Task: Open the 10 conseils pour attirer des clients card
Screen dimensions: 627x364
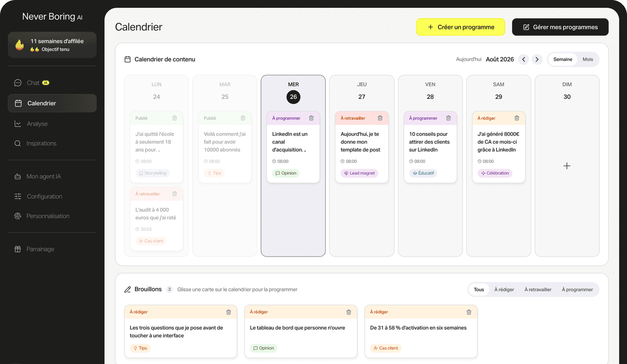Action: coord(430,147)
